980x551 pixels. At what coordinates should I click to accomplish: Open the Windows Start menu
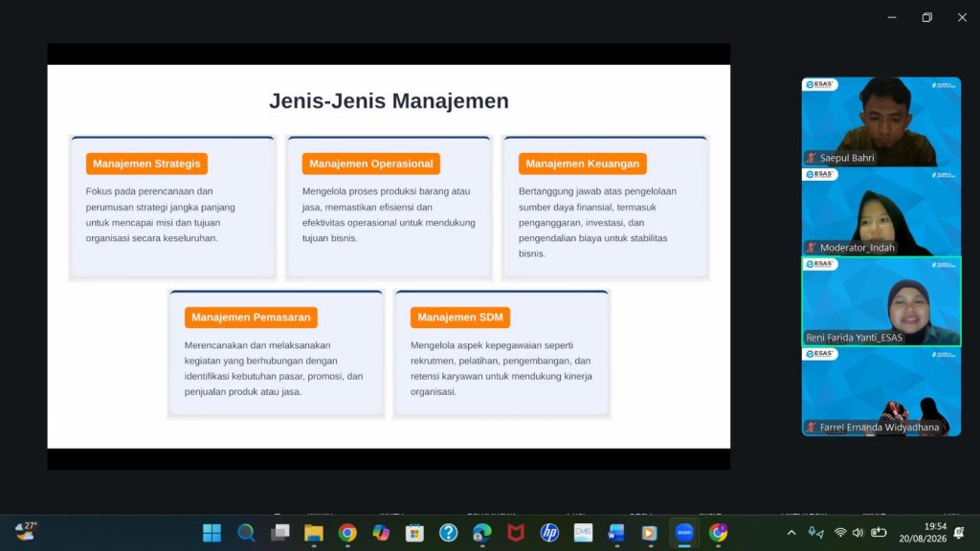pyautogui.click(x=212, y=533)
